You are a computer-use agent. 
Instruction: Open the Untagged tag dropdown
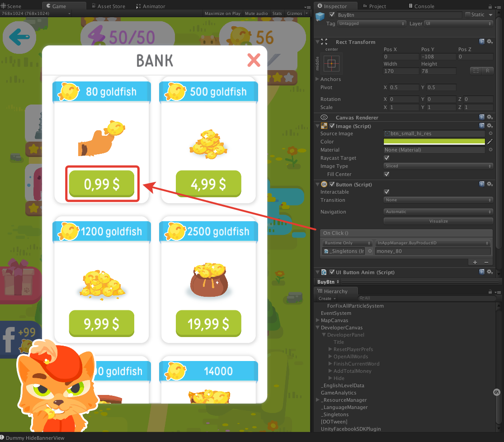click(372, 24)
